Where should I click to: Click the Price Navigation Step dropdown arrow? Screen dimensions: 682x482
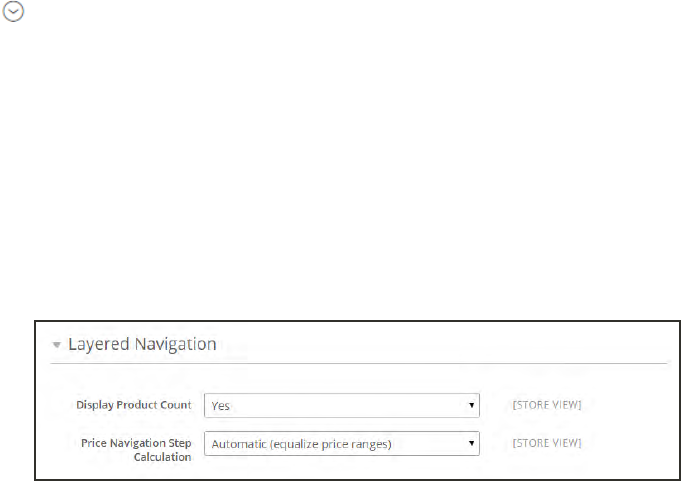click(470, 443)
